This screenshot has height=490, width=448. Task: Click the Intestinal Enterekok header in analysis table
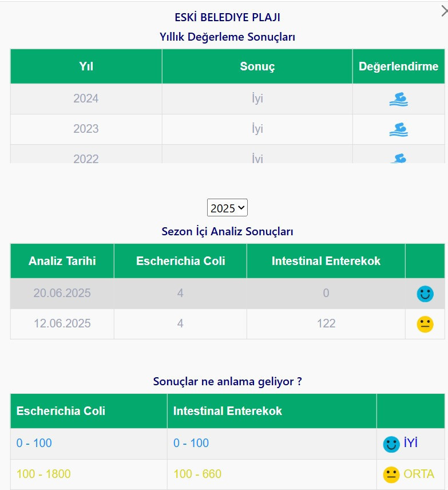(x=326, y=261)
